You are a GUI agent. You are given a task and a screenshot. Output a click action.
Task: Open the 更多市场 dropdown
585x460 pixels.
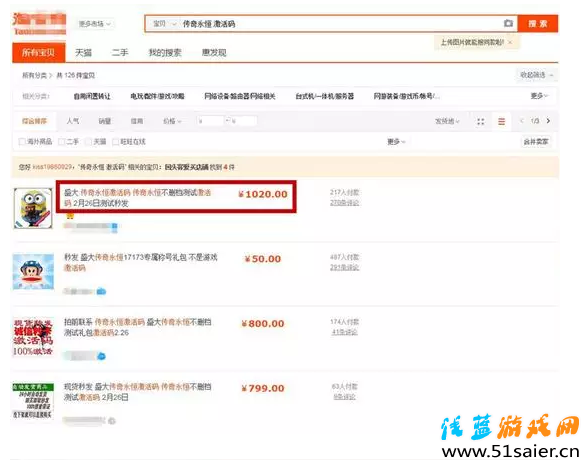(94, 24)
